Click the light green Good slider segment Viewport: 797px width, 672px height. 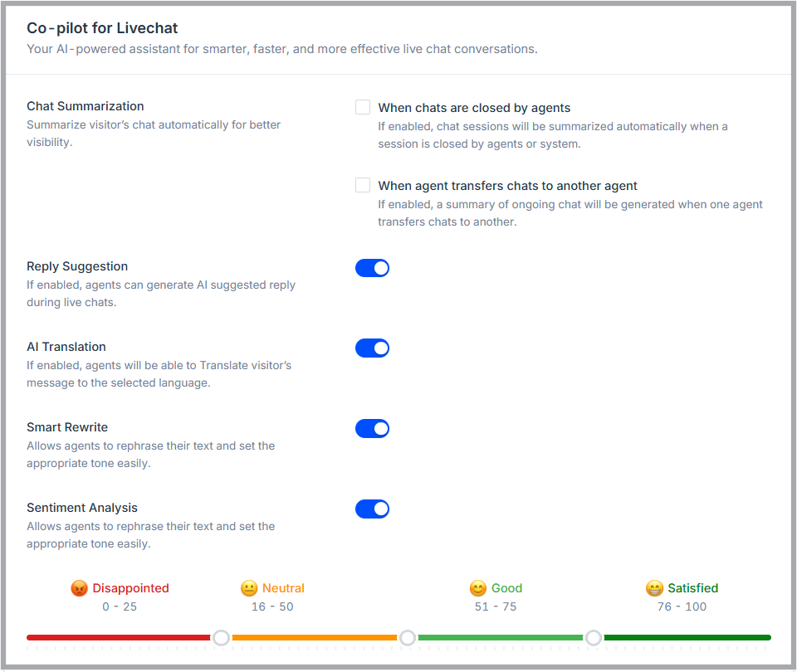click(x=500, y=637)
